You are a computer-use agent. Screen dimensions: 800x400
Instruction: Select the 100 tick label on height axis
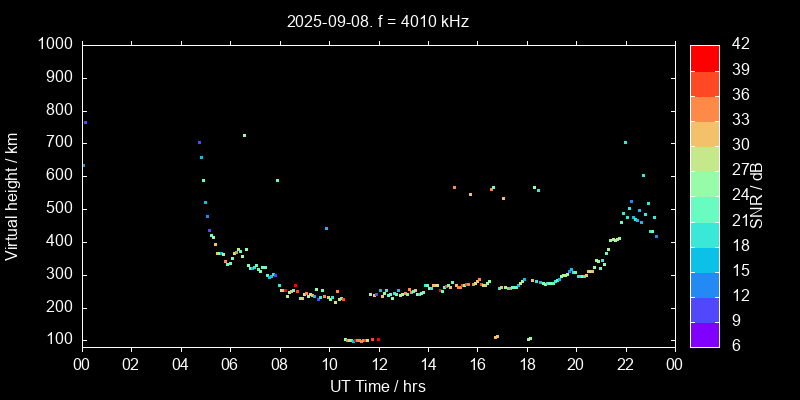click(x=58, y=340)
